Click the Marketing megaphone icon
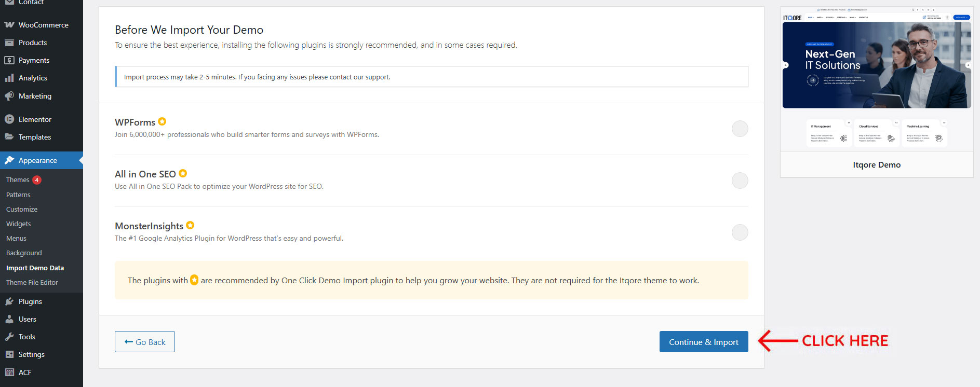 pyautogui.click(x=9, y=96)
